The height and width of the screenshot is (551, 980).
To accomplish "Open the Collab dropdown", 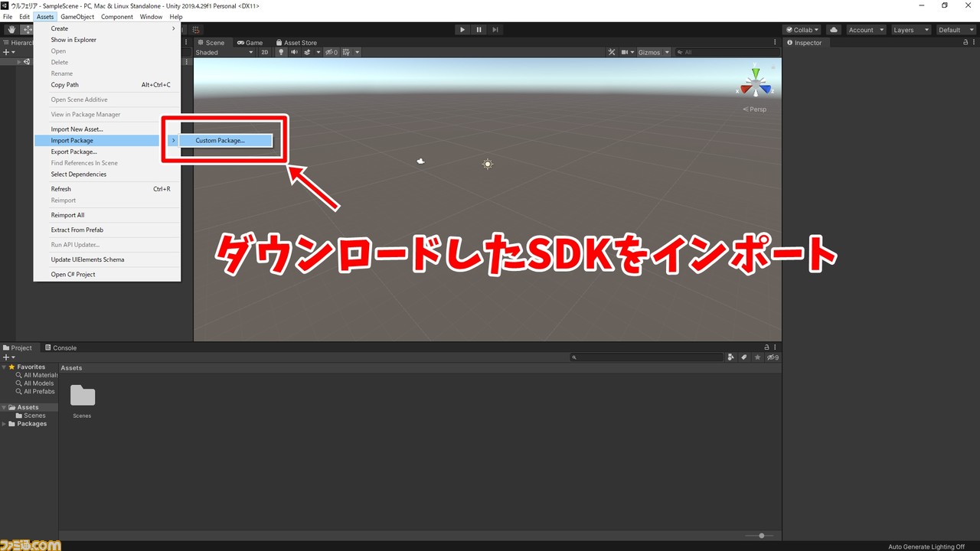I will click(802, 30).
